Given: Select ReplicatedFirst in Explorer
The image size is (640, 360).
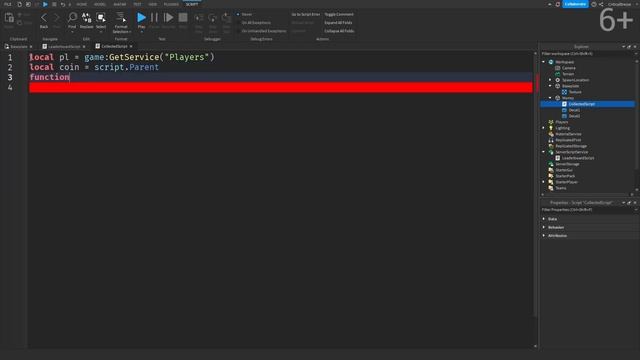Looking at the screenshot, I should [568, 140].
